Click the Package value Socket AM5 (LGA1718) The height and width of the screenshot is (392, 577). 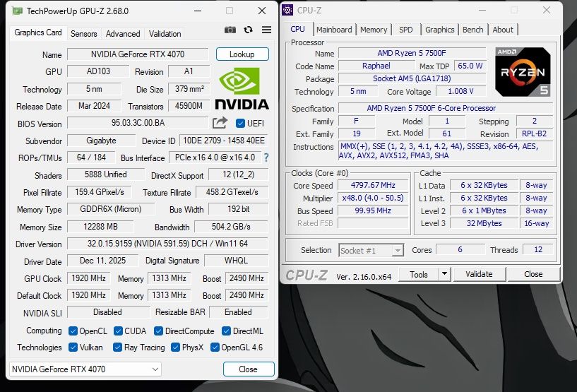point(412,78)
